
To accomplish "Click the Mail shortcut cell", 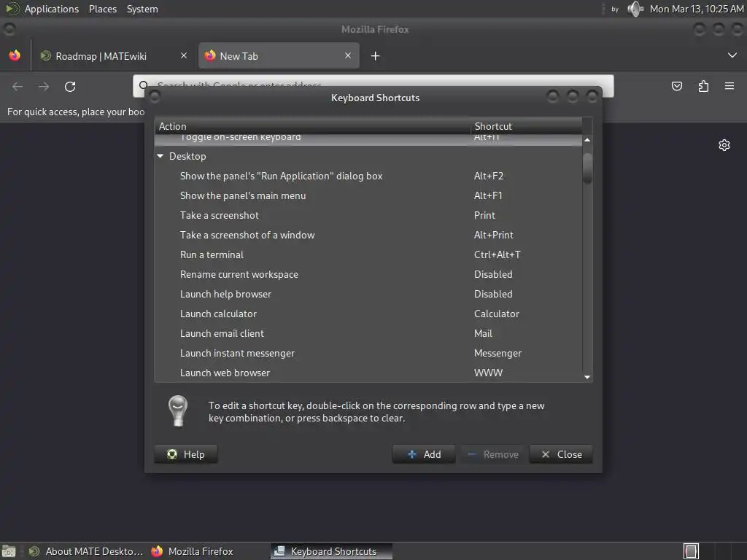I will pyautogui.click(x=483, y=333).
